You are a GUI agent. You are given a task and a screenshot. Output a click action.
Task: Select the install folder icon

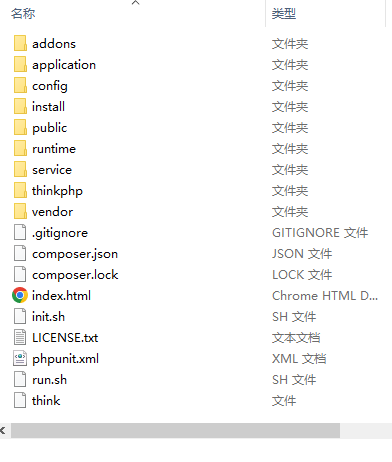point(20,107)
